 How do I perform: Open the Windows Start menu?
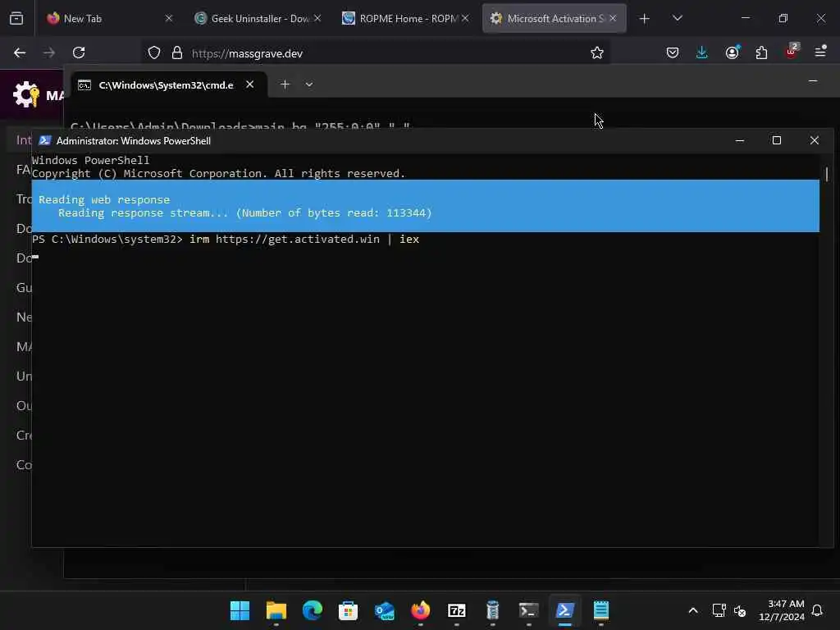coord(240,610)
